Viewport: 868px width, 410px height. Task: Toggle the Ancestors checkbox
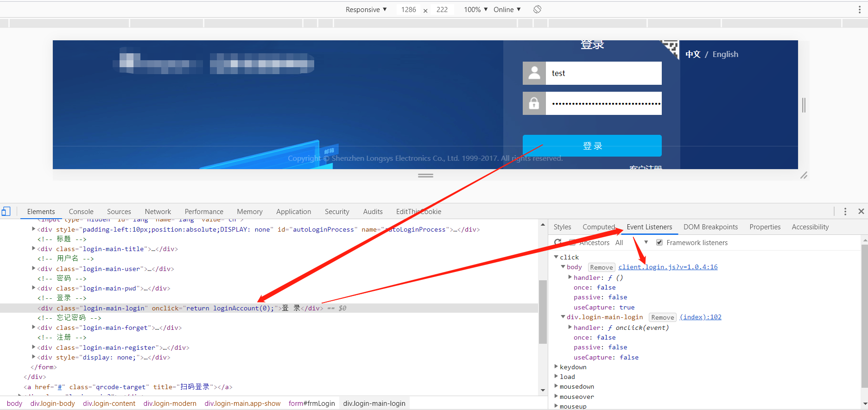(572, 242)
